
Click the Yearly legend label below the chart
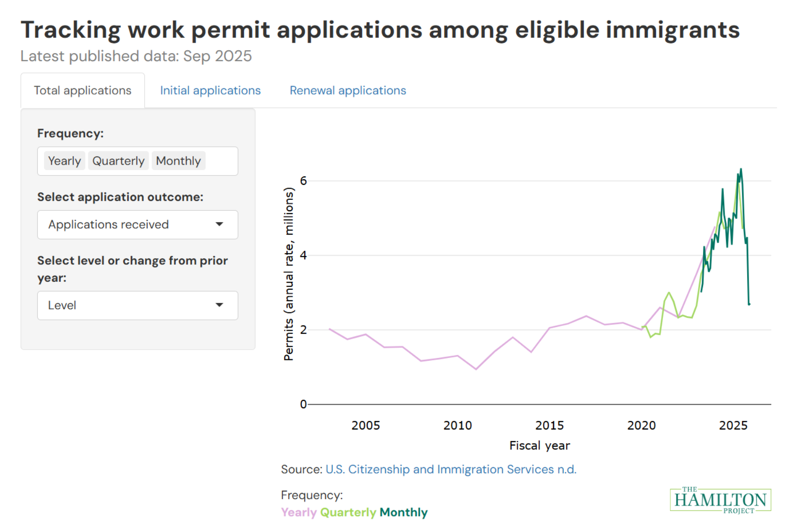(298, 512)
